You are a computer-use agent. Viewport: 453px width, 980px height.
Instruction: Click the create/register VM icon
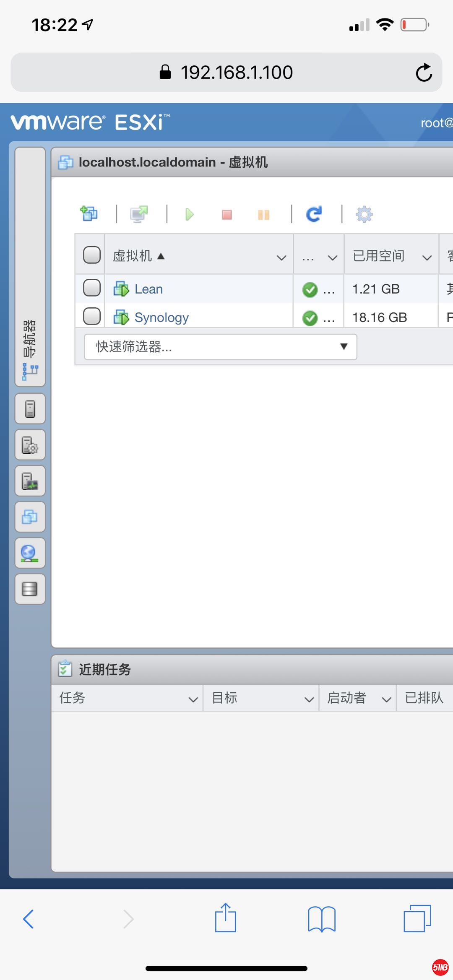point(89,214)
